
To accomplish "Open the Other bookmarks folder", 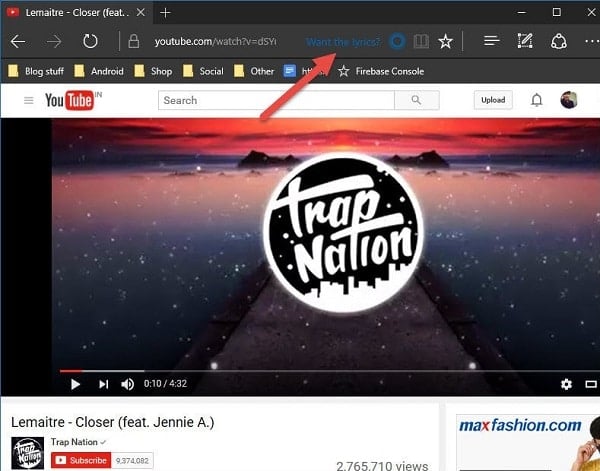I will tap(254, 71).
